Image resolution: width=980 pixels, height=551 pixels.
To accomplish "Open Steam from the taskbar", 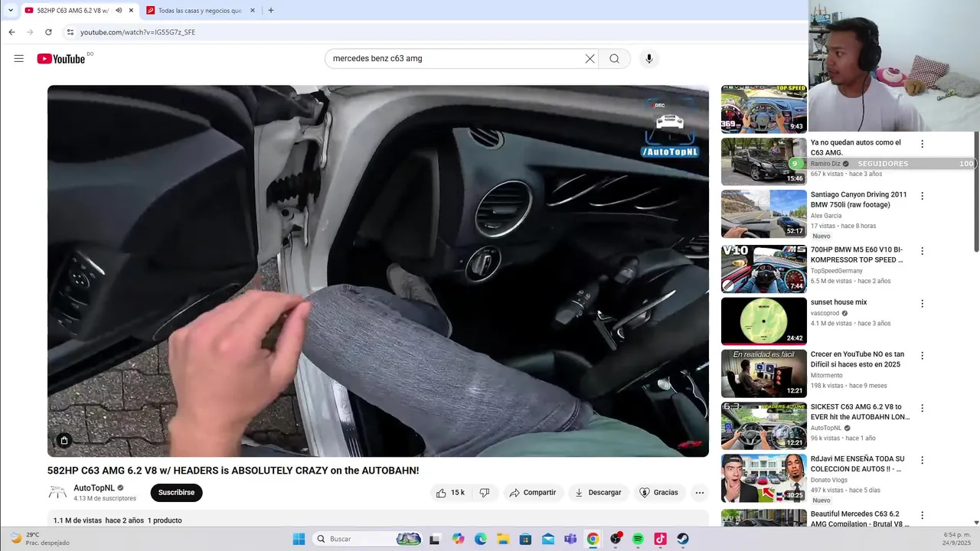I will 682,539.
